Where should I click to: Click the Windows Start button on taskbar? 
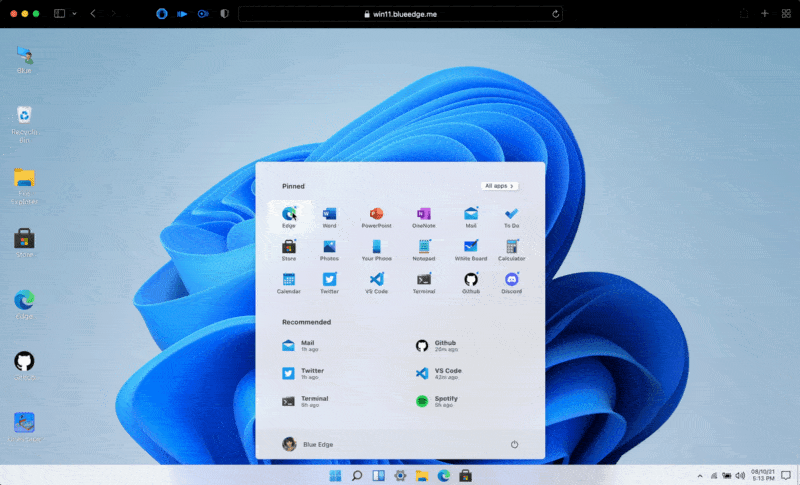(335, 475)
